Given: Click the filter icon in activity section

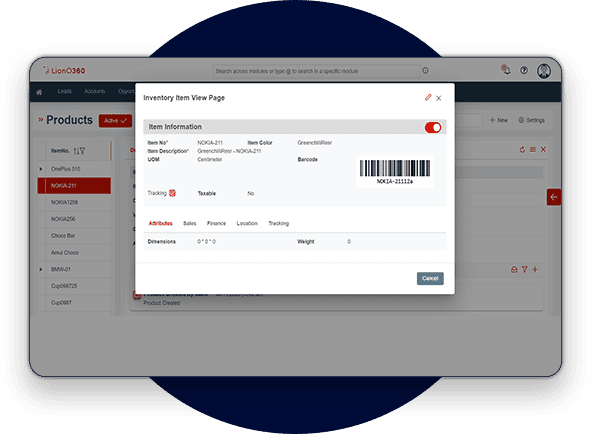Looking at the screenshot, I should pos(525,269).
